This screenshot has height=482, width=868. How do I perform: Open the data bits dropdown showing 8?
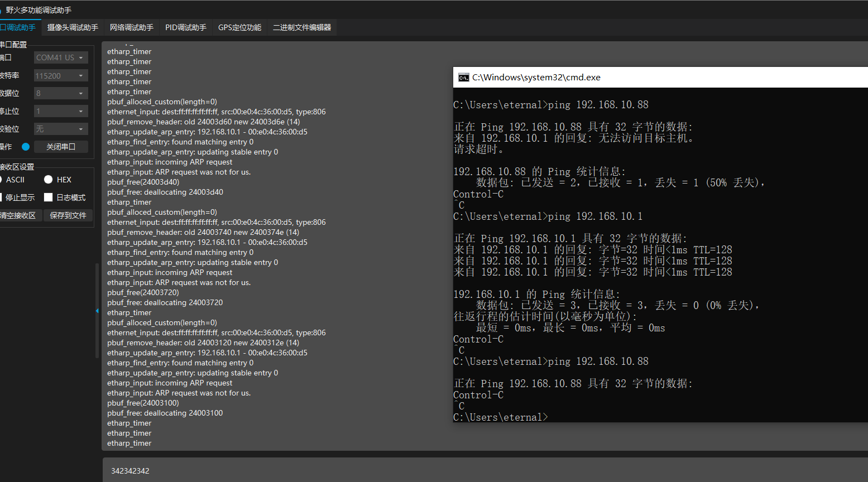tap(60, 93)
